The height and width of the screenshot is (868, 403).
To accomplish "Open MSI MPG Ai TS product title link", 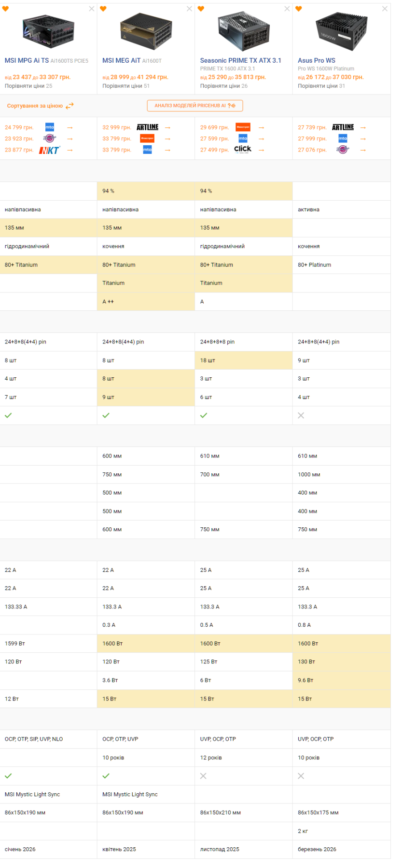I will point(46,60).
